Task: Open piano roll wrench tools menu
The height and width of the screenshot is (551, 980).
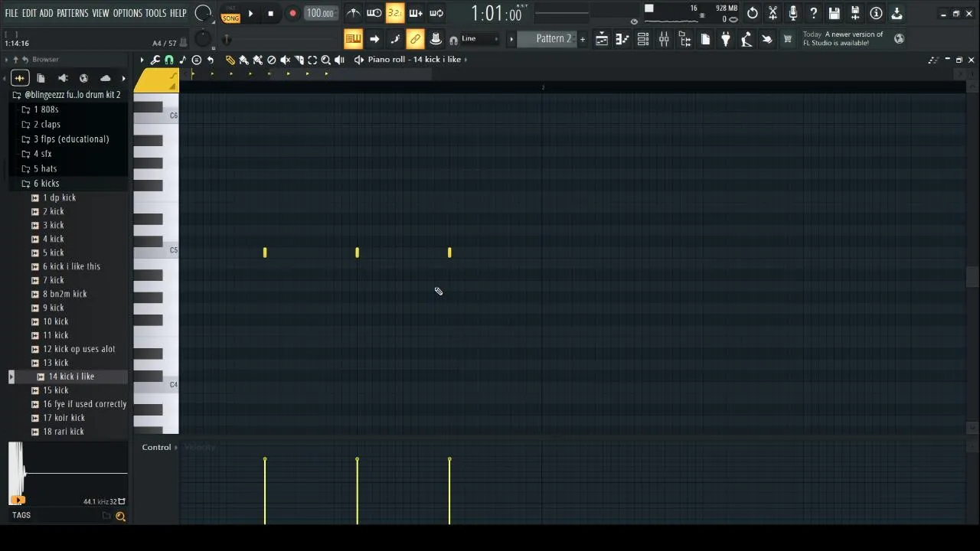Action: 155,60
